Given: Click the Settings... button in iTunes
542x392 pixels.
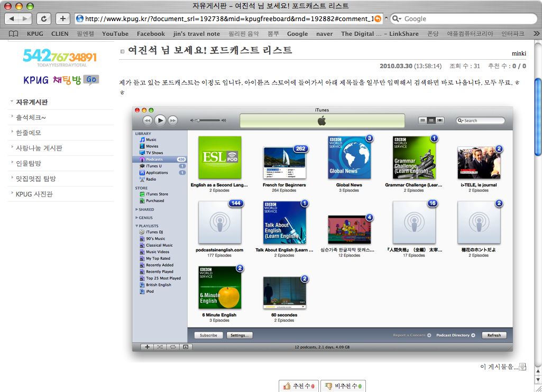Looking at the screenshot, I should [240, 335].
